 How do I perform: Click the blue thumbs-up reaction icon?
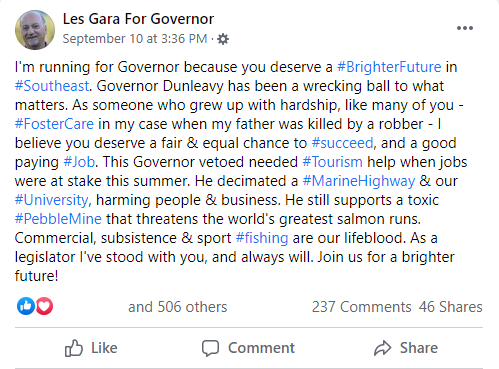[x=26, y=306]
